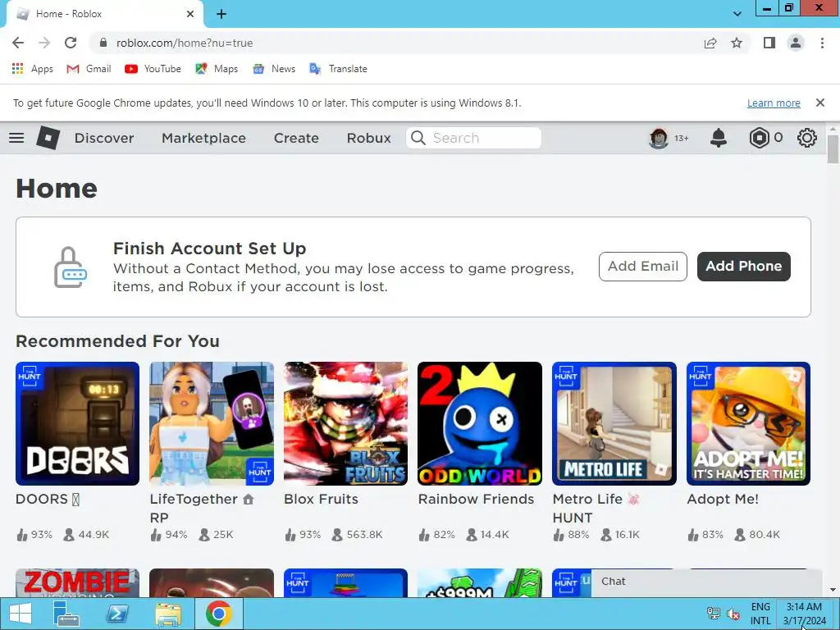This screenshot has height=630, width=840.
Task: Click the search magnifier icon
Action: click(418, 138)
